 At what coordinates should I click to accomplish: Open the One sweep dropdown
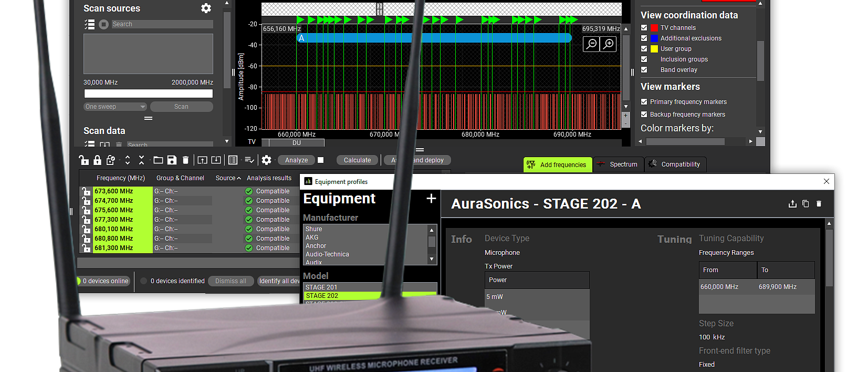115,107
